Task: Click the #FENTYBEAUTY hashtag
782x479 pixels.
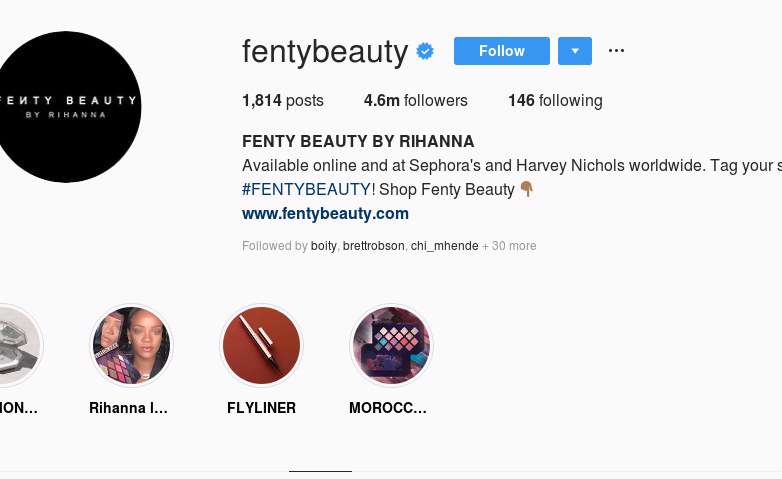Action: [306, 189]
